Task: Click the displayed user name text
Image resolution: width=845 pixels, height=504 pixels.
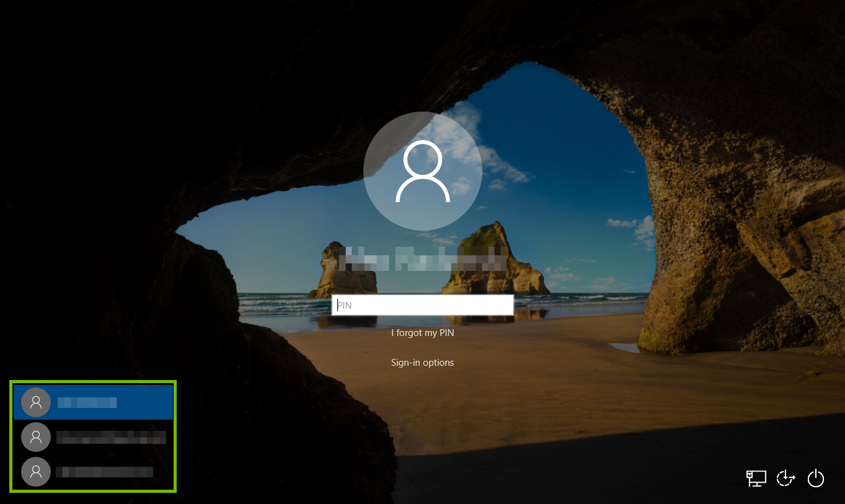Action: pos(422,259)
